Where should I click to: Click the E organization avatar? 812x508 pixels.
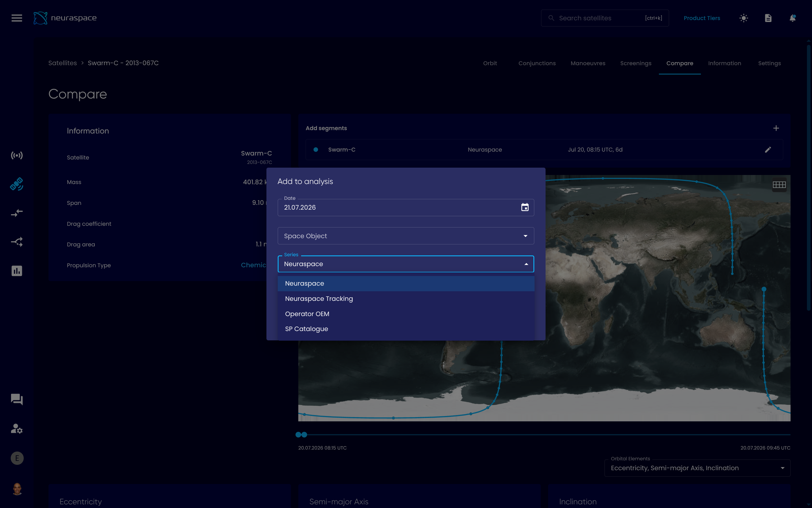click(17, 458)
